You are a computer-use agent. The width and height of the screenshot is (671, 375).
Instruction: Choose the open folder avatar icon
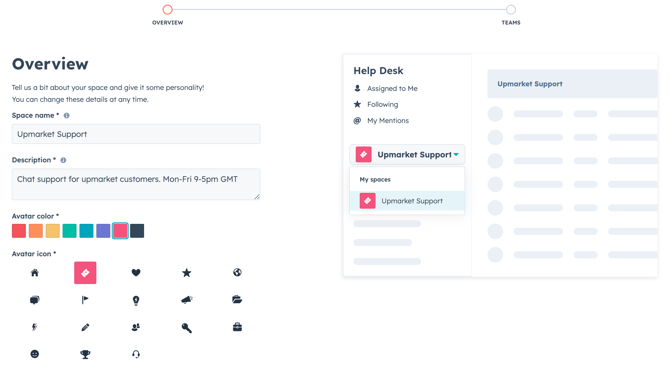[x=237, y=300]
